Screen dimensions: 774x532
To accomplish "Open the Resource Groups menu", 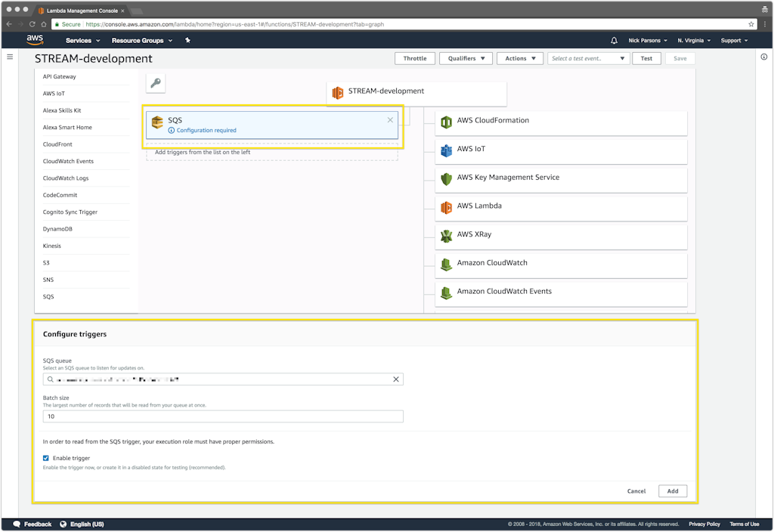I will 141,40.
